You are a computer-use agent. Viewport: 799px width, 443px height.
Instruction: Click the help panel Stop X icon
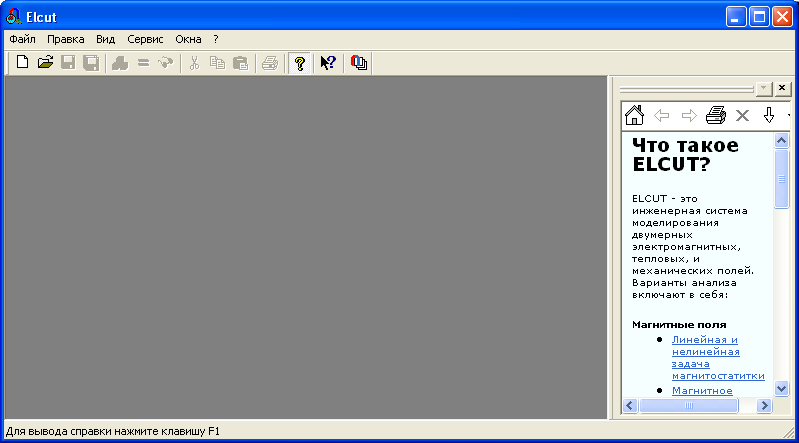tap(742, 116)
